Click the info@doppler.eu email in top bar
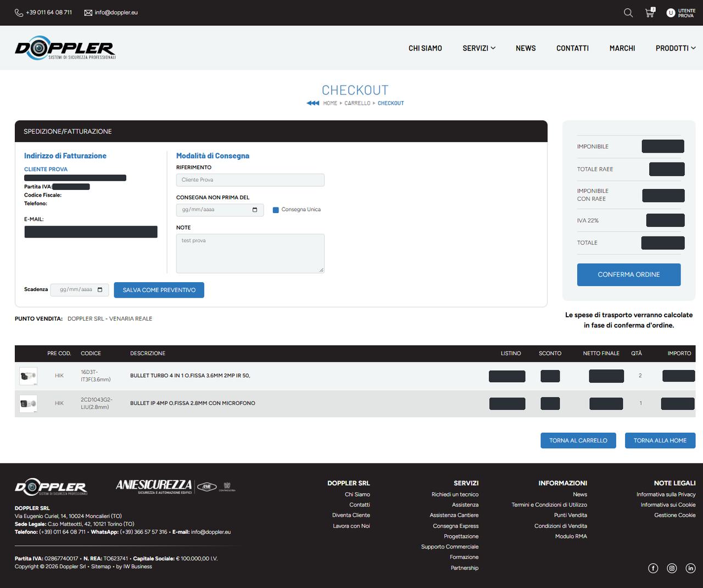This screenshot has width=703, height=588. point(116,13)
